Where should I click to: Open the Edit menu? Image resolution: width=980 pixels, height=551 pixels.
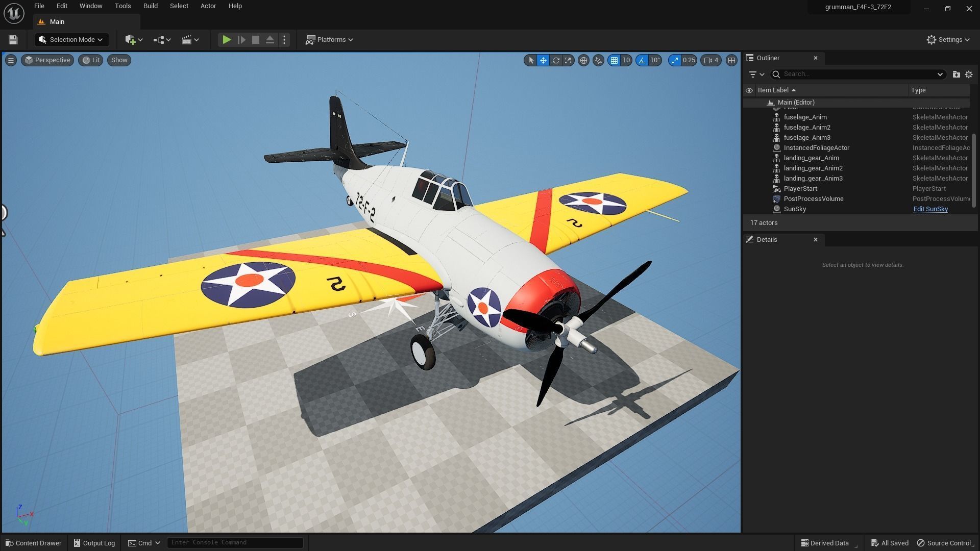pos(62,6)
